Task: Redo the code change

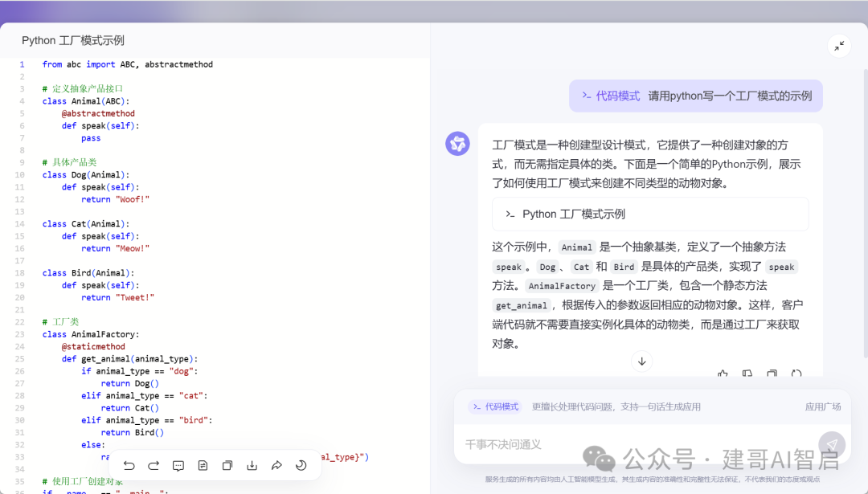Action: [154, 465]
